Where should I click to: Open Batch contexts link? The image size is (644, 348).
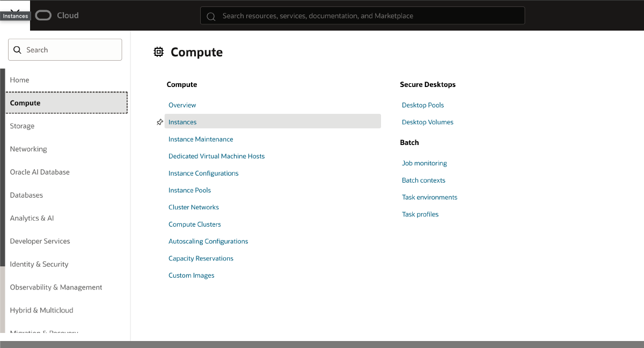pos(423,180)
